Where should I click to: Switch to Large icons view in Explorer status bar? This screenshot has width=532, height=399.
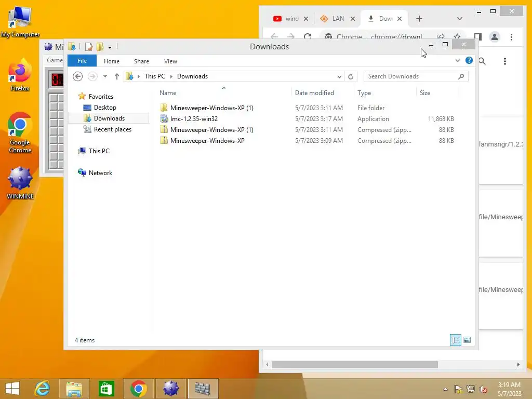pyautogui.click(x=467, y=340)
